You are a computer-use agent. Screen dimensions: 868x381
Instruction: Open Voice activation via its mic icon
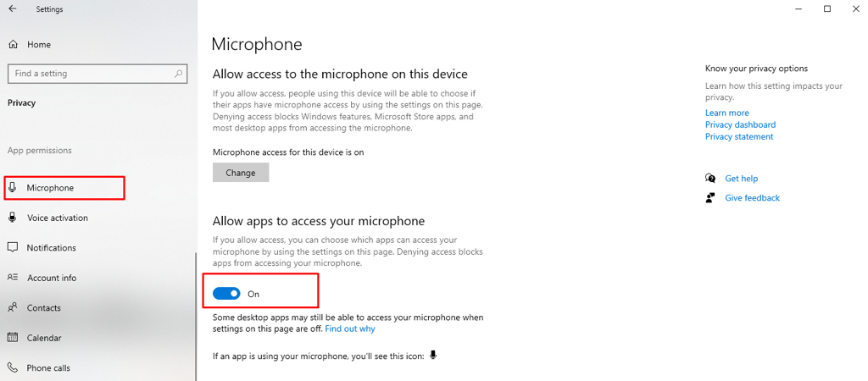[x=13, y=218]
